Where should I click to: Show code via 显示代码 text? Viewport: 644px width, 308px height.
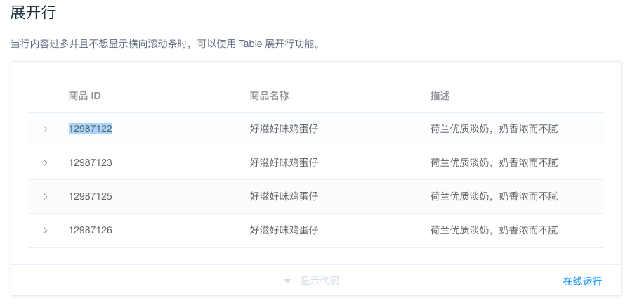pos(320,281)
